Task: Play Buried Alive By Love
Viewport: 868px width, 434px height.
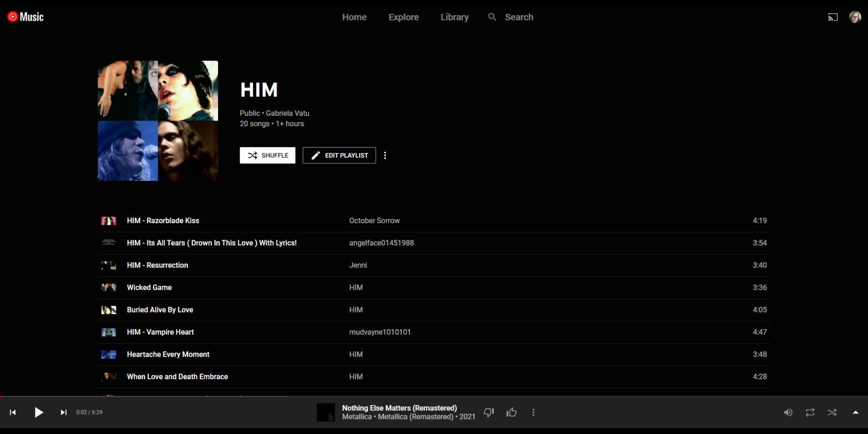Action: point(160,309)
